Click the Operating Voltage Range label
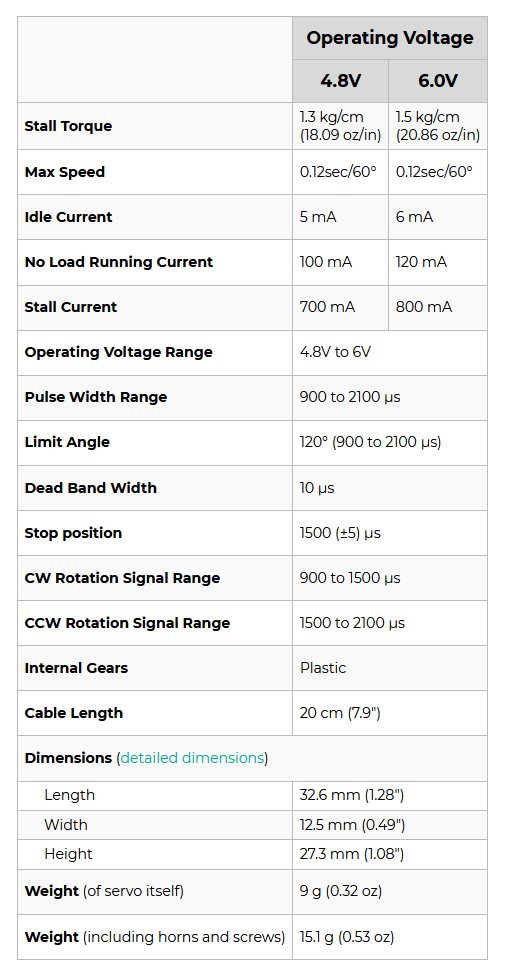Image resolution: width=509 pixels, height=979 pixels. 119,352
